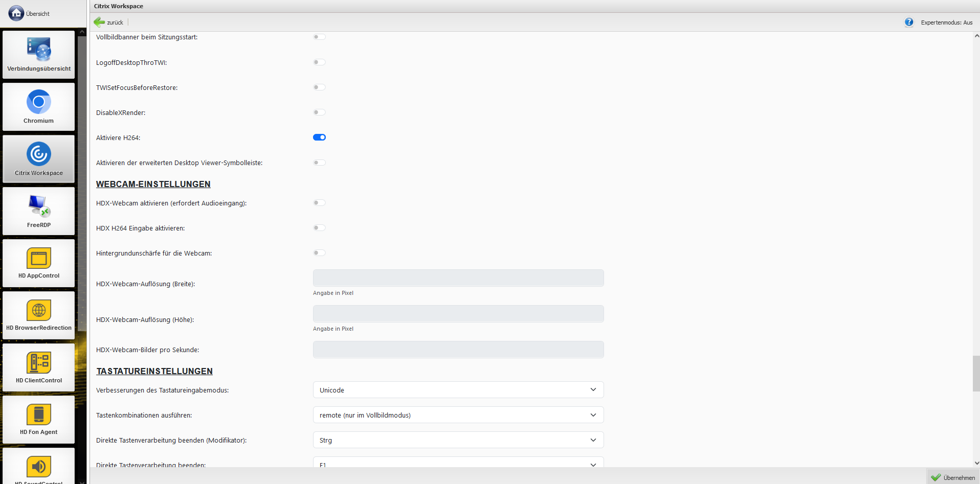This screenshot has height=484, width=980.
Task: Click the TASTATUREINSTELLUNGEN heading
Action: tap(154, 371)
